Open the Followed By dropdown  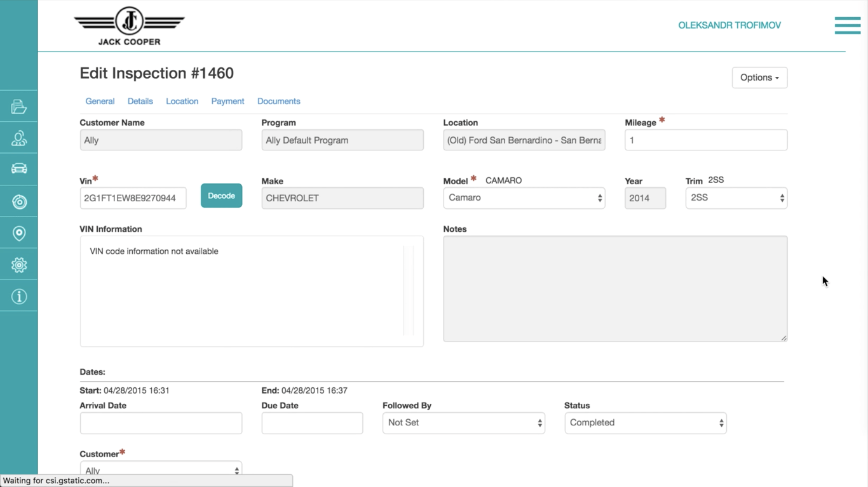click(463, 423)
